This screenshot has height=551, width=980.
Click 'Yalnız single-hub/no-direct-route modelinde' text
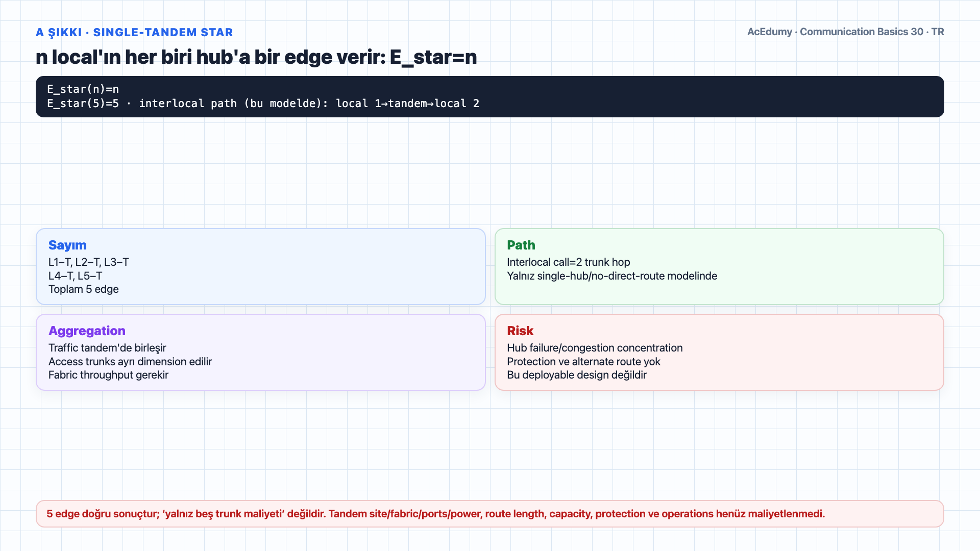point(611,276)
